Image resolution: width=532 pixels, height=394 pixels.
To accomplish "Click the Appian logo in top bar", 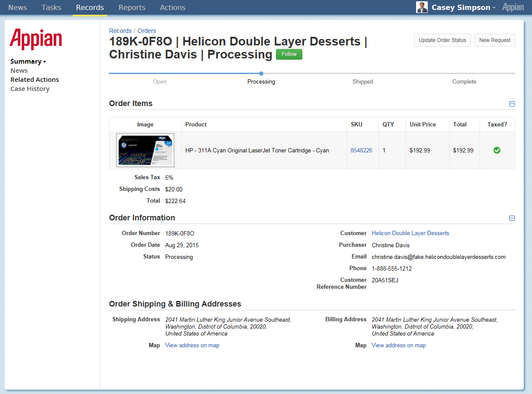I will [513, 7].
